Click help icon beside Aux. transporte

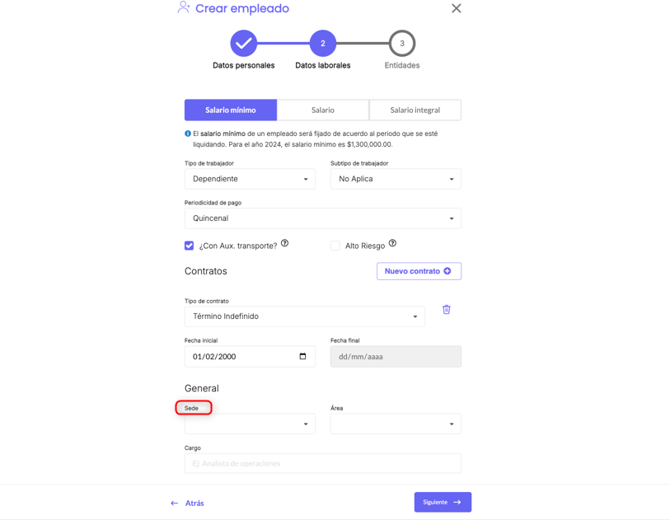[285, 243]
